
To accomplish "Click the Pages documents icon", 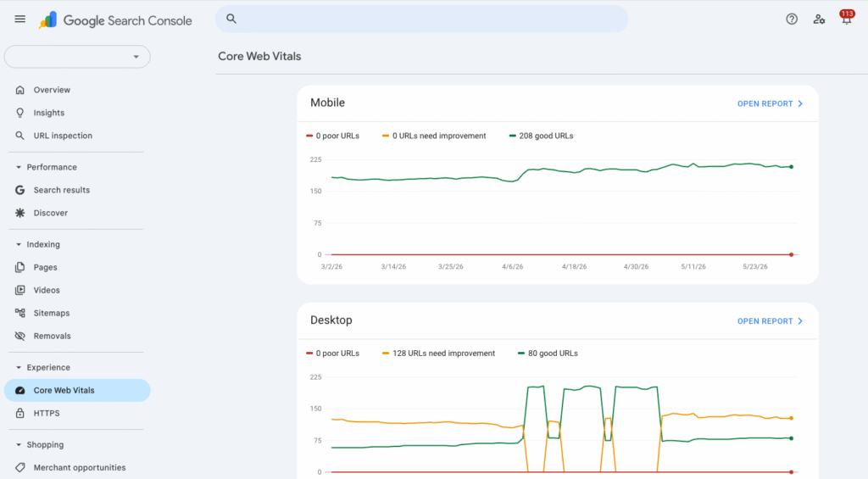I will tap(20, 267).
